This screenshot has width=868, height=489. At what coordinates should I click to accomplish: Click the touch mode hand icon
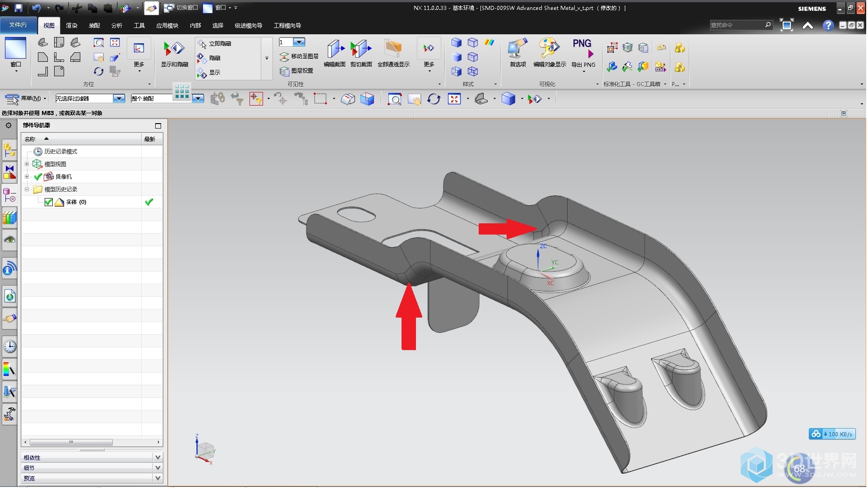coord(151,8)
